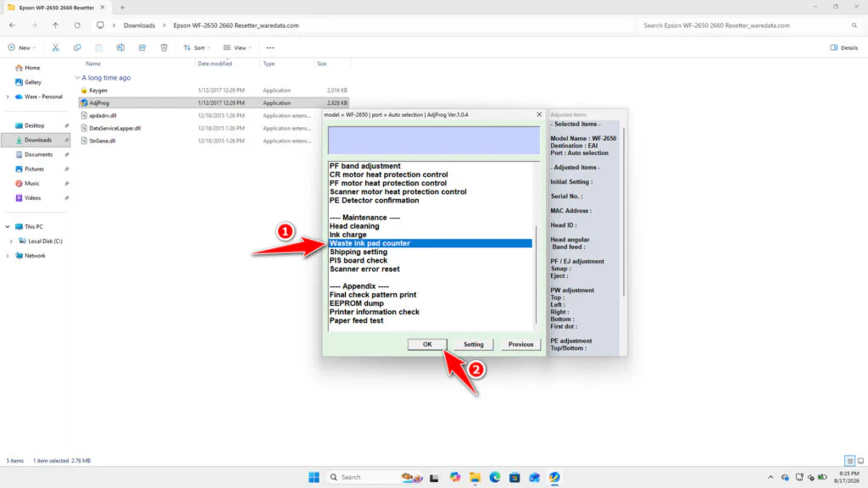
Task: Select the StrGene.dll file
Action: [x=214, y=141]
